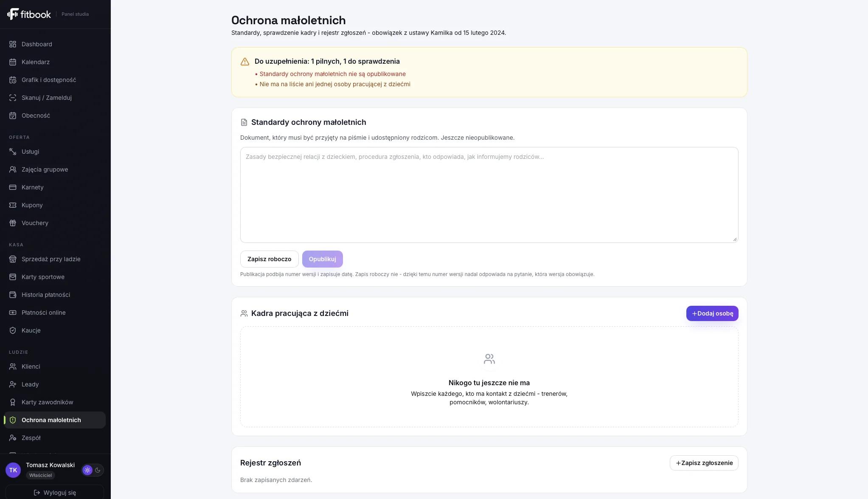Viewport: 868px width, 499px height.
Task: Click the Skanuj / Zamelduj scan icon
Action: coord(13,98)
